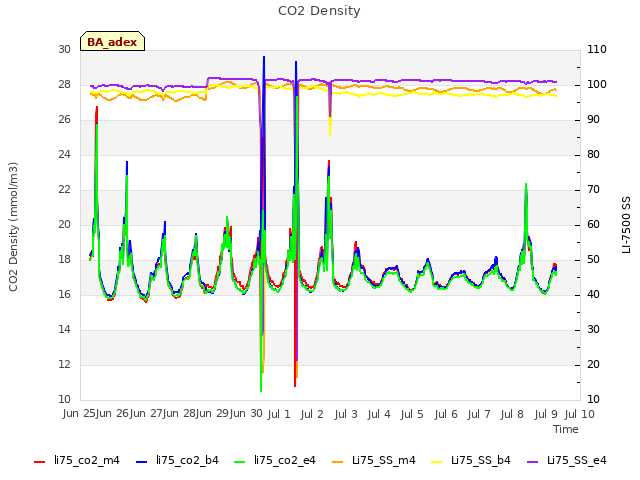Click the blue li75_co2_b4 legend swatch
Viewport: 640px width, 480px height.
(141, 462)
